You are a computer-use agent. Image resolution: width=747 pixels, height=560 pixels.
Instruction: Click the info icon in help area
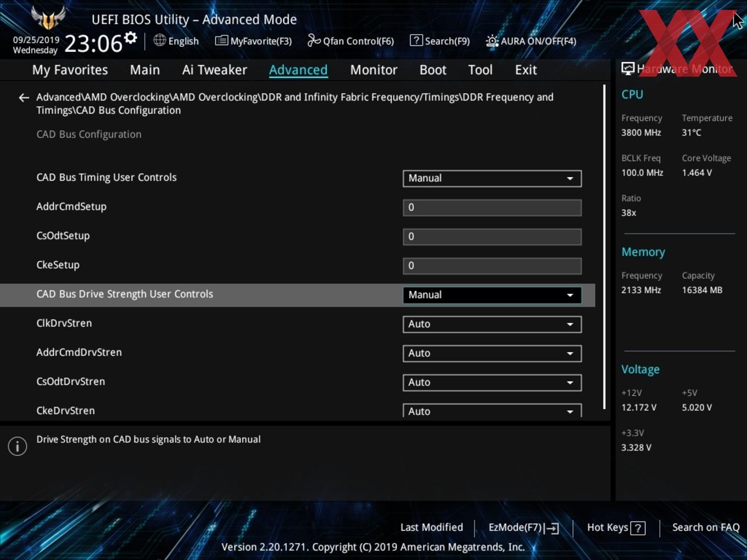click(18, 446)
